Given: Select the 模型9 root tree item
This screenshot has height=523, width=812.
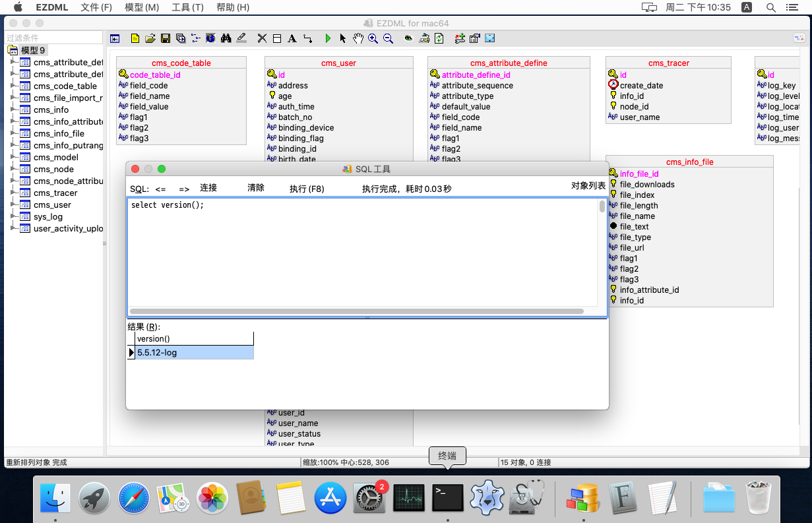Looking at the screenshot, I should pos(33,50).
